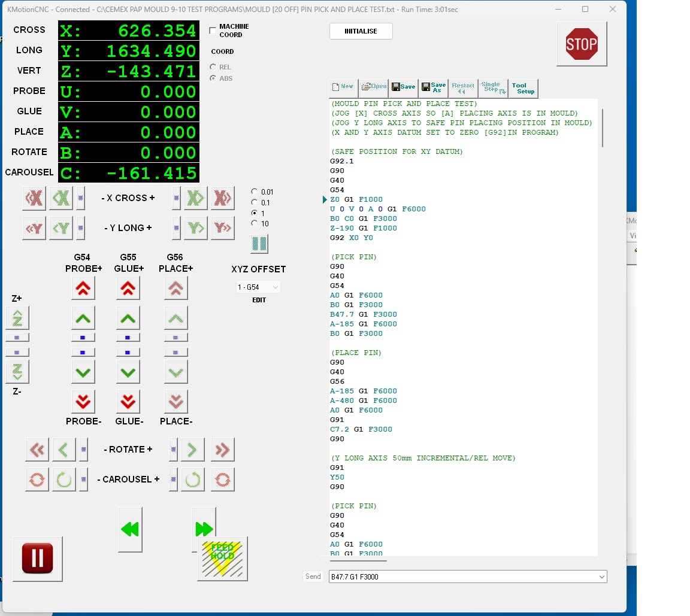
Task: Click the Send button
Action: [x=313, y=576]
